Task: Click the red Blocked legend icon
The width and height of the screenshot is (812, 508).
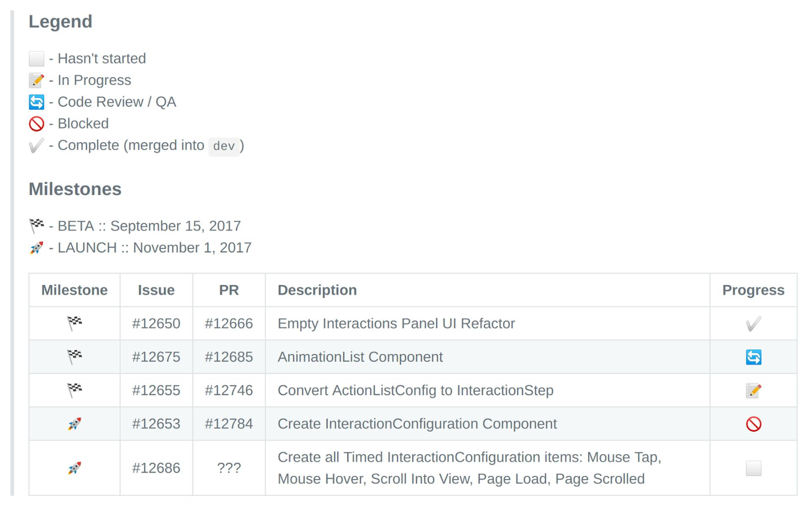Action: pyautogui.click(x=36, y=124)
